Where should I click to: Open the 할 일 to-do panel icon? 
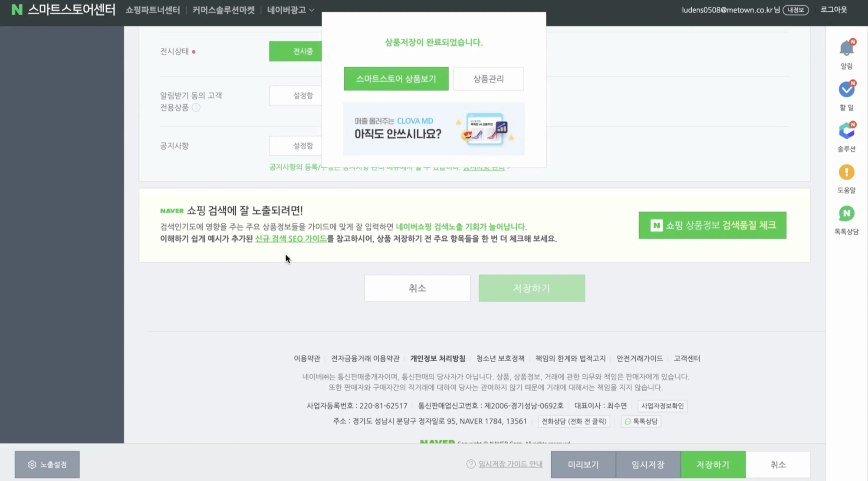846,89
